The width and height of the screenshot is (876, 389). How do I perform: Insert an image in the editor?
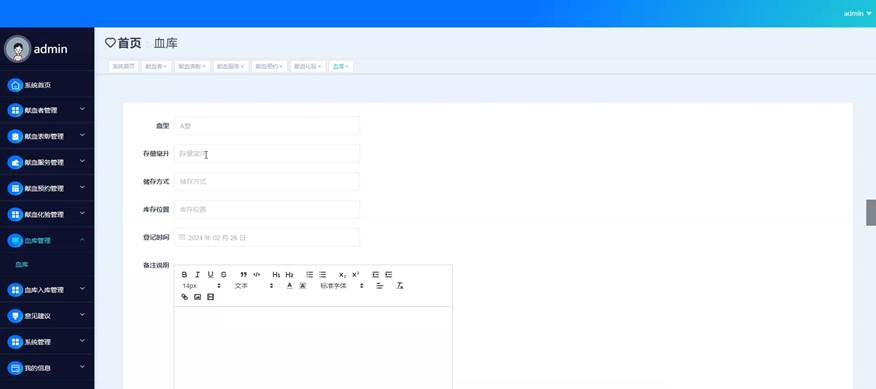[x=197, y=297]
